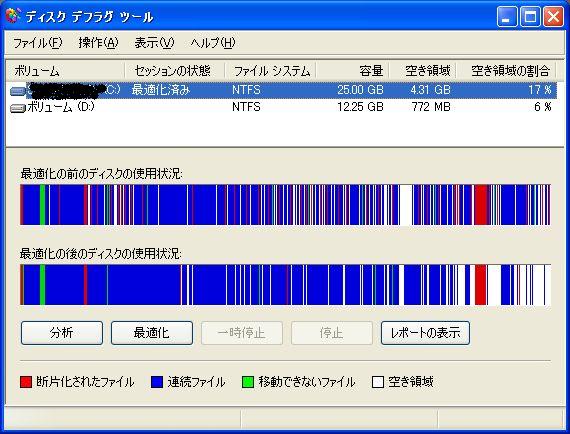
Task: Click the 移動できないファイル legend label
Action: [307, 382]
